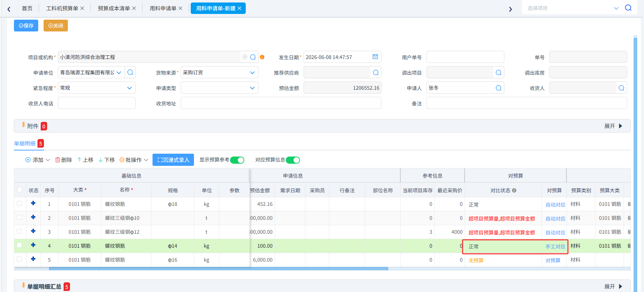This screenshot has height=292, width=644.
Task: Switch to the 预算成本清单 tab
Action: [x=114, y=8]
